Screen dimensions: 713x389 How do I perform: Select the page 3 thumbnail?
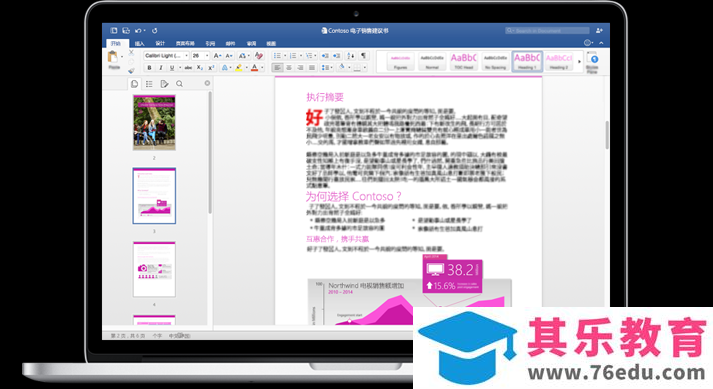154,196
